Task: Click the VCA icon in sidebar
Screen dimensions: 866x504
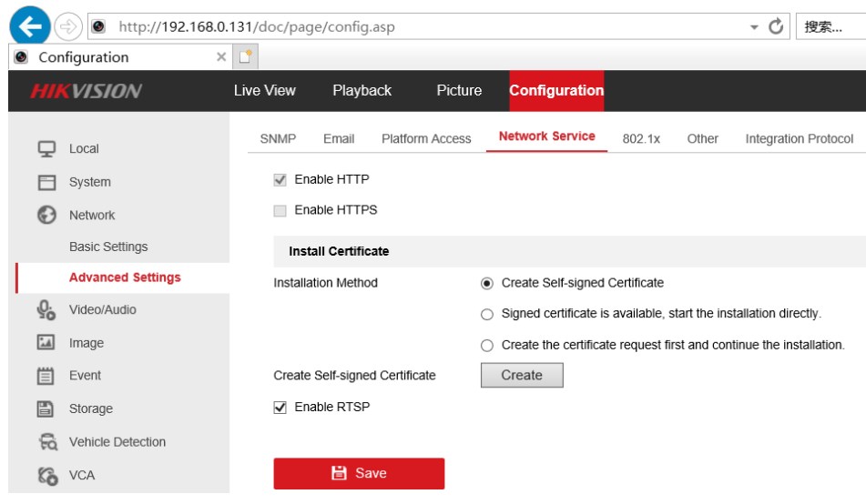Action: tap(46, 475)
